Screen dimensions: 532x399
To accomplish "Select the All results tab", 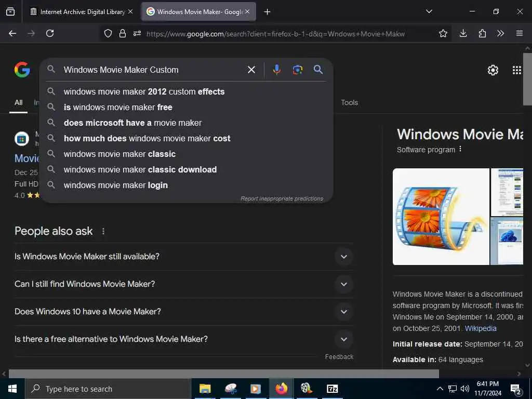I will coord(18,102).
